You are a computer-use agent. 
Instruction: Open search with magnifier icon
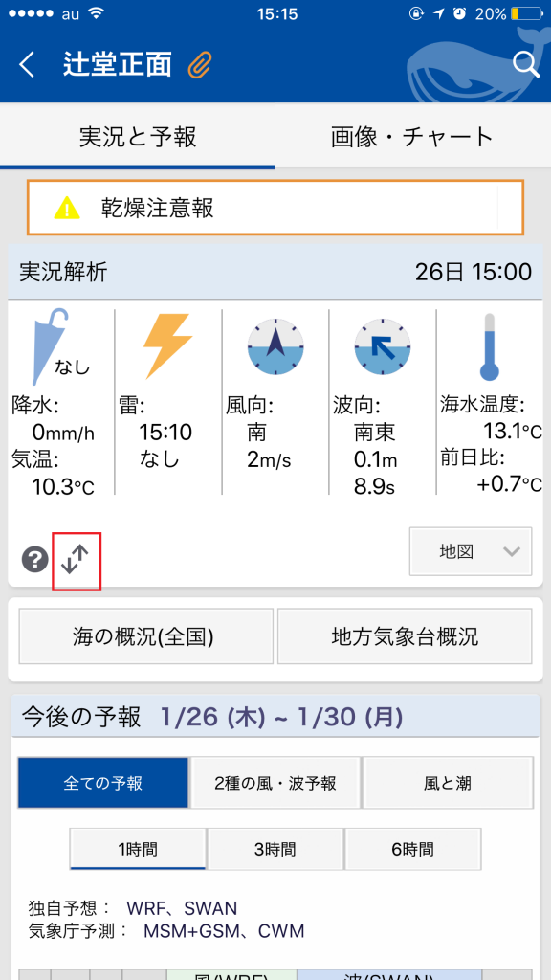point(526,64)
